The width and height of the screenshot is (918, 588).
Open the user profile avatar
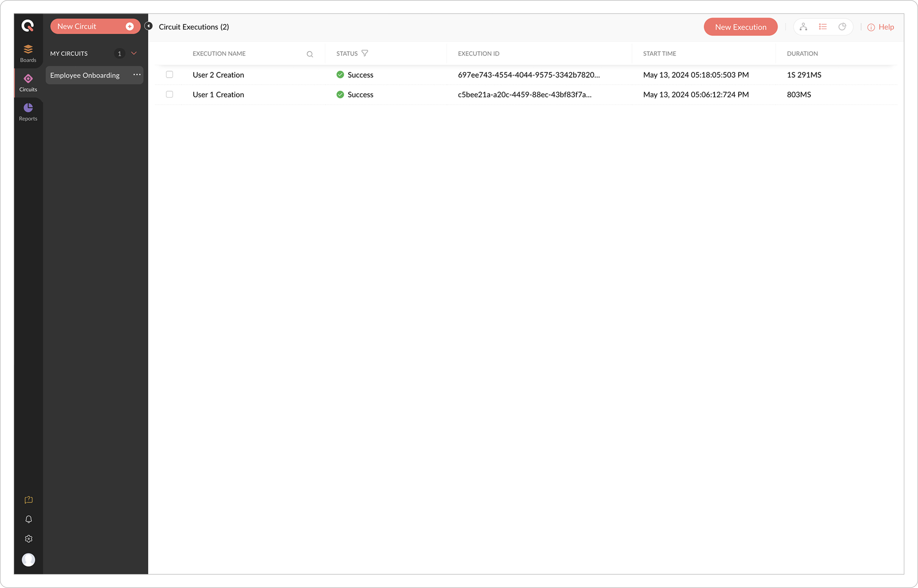point(28,560)
